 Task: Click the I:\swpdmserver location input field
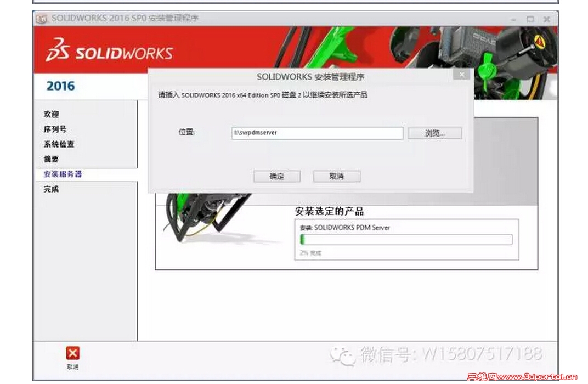[x=317, y=133]
